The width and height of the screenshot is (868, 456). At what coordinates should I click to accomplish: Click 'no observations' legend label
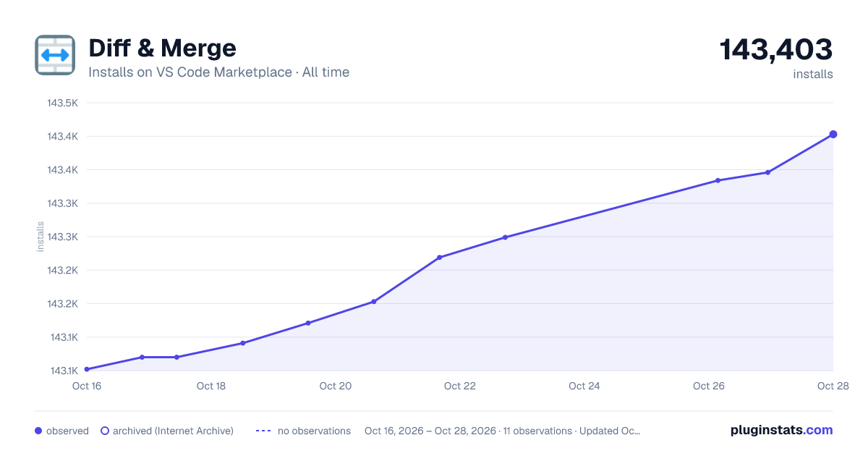pyautogui.click(x=314, y=431)
